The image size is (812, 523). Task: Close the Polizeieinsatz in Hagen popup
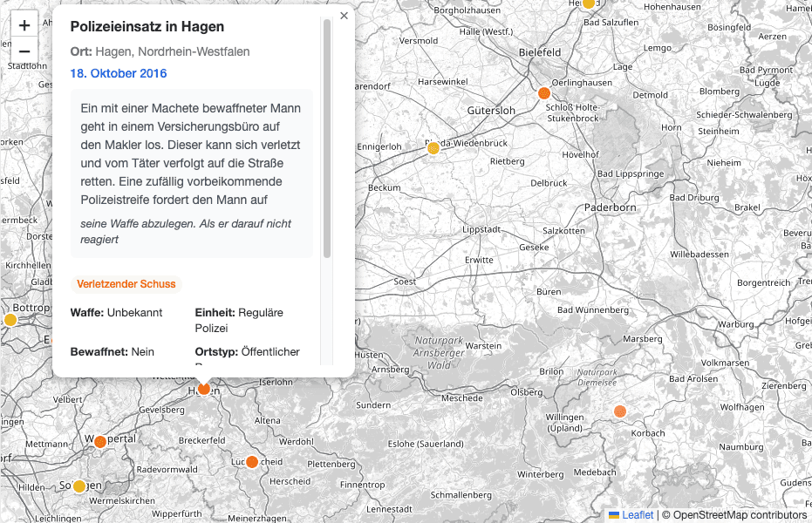[x=344, y=15]
